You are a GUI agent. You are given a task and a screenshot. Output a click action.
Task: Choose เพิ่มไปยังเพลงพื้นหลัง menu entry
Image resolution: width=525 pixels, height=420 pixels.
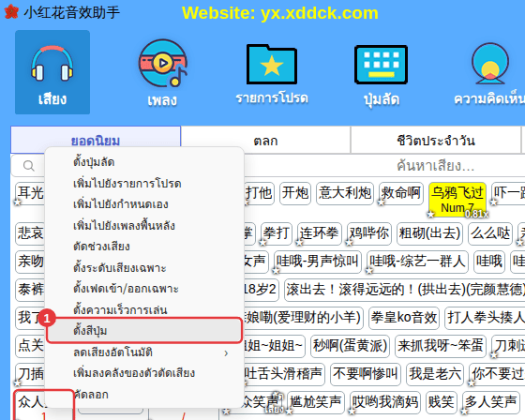coord(144,225)
